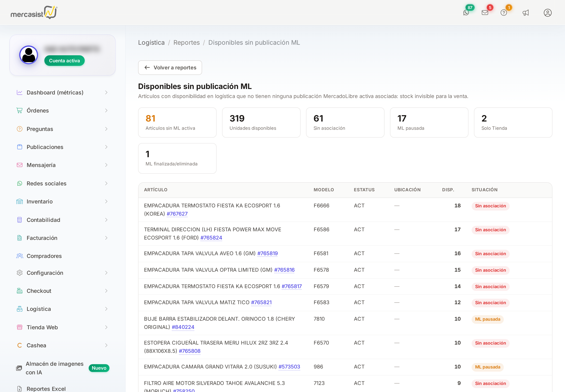Expand the Facturación chevron
Screen dimensions: 565x392
(106, 238)
